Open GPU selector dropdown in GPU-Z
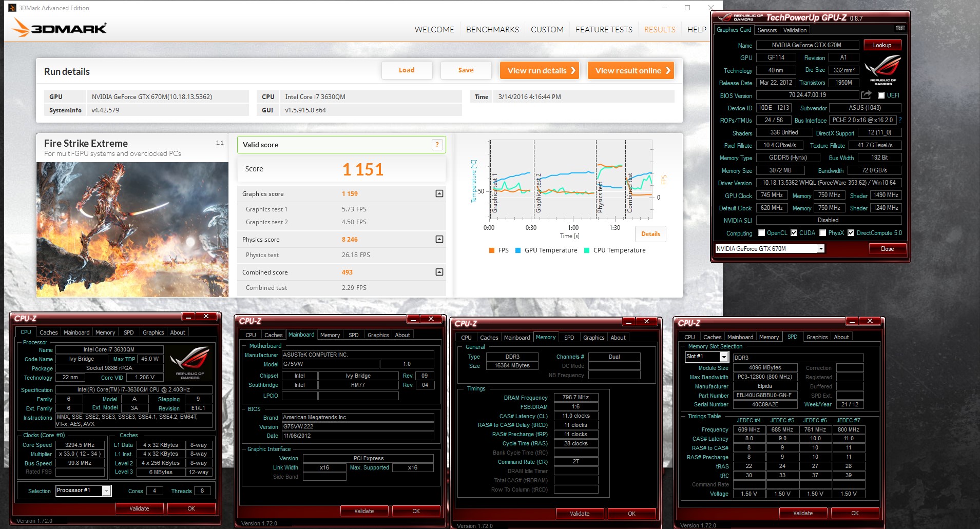 [x=821, y=249]
